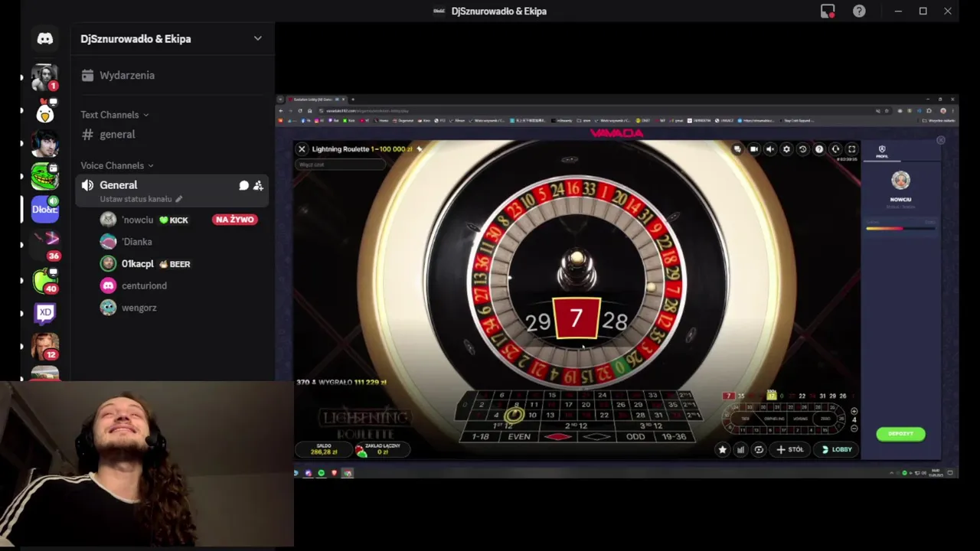Bet on the 2nd 12 dozen
The height and width of the screenshot is (551, 980).
(x=576, y=425)
